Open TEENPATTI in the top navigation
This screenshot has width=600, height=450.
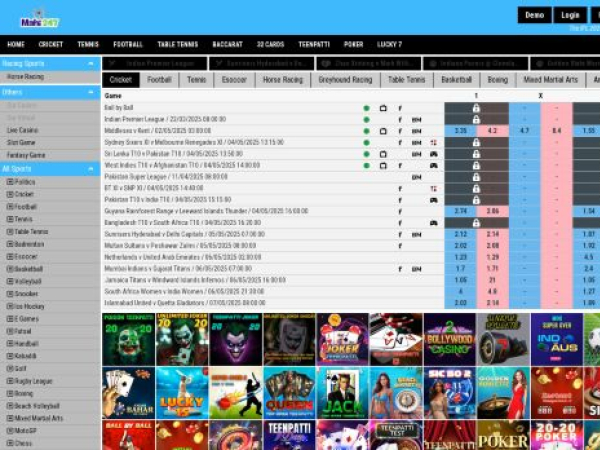click(314, 44)
